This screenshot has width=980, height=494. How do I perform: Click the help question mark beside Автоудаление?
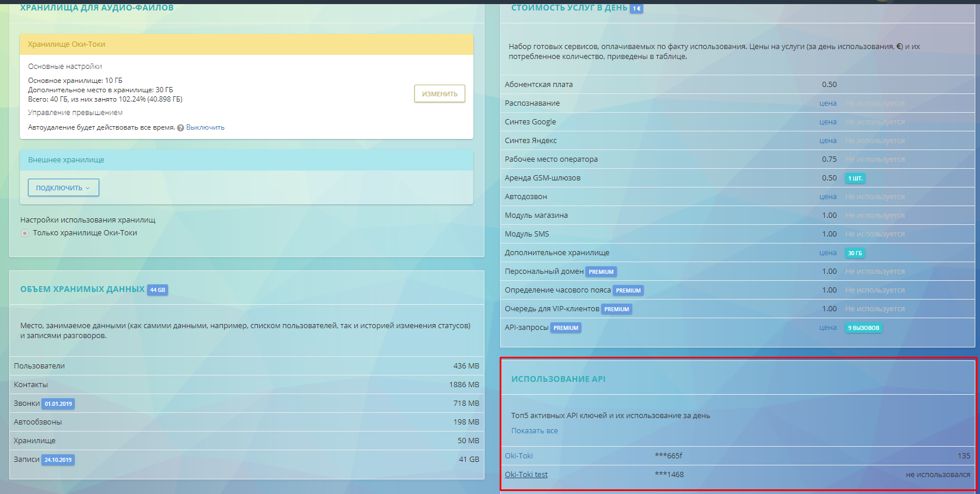pyautogui.click(x=180, y=128)
